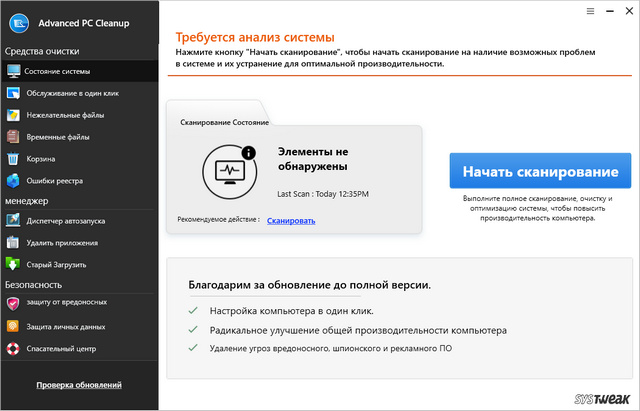Screen dimensions: 640x411
Task: Click the Корзина trash bin icon
Action: (x=13, y=159)
